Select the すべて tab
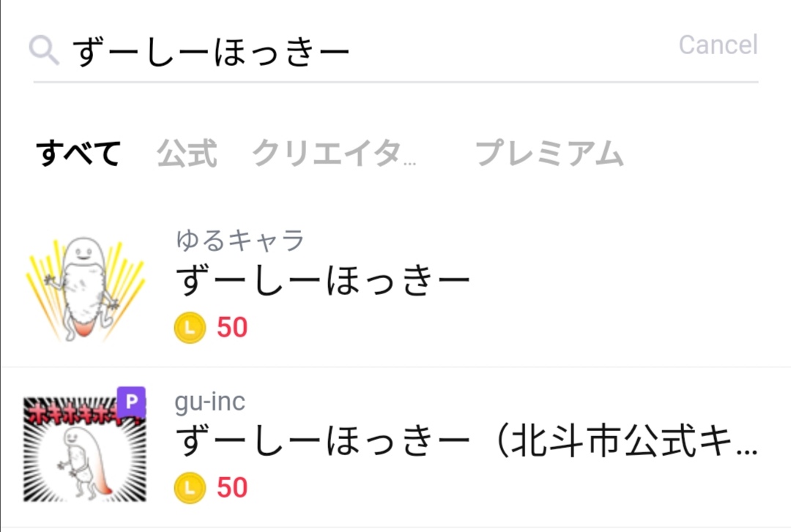Viewport: 791px width, 532px height. pos(78,153)
